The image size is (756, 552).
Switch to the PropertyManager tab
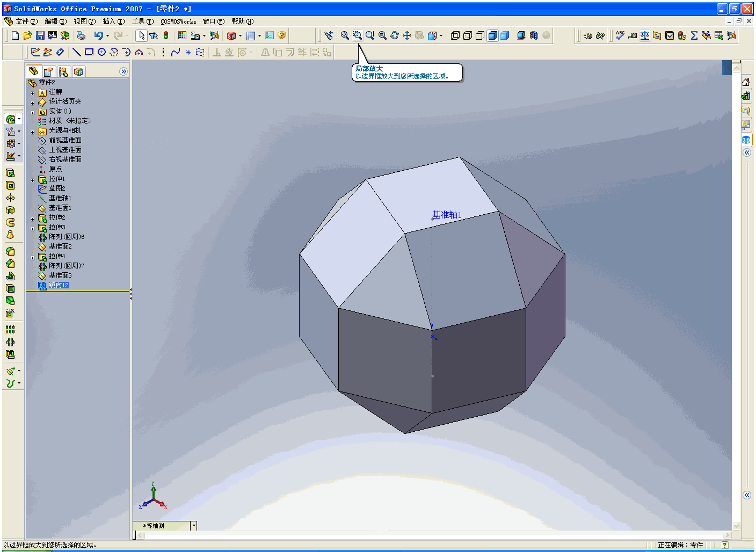[48, 71]
